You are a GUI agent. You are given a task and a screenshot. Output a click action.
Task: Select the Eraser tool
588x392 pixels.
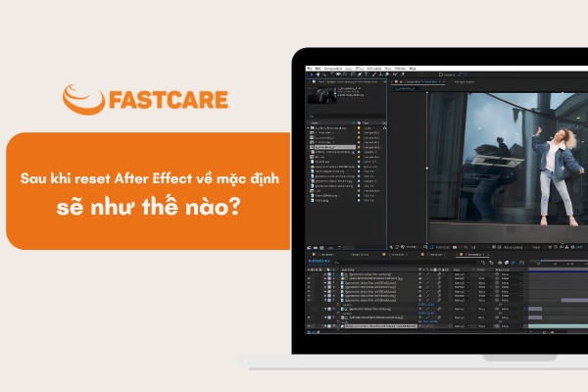[x=387, y=74]
